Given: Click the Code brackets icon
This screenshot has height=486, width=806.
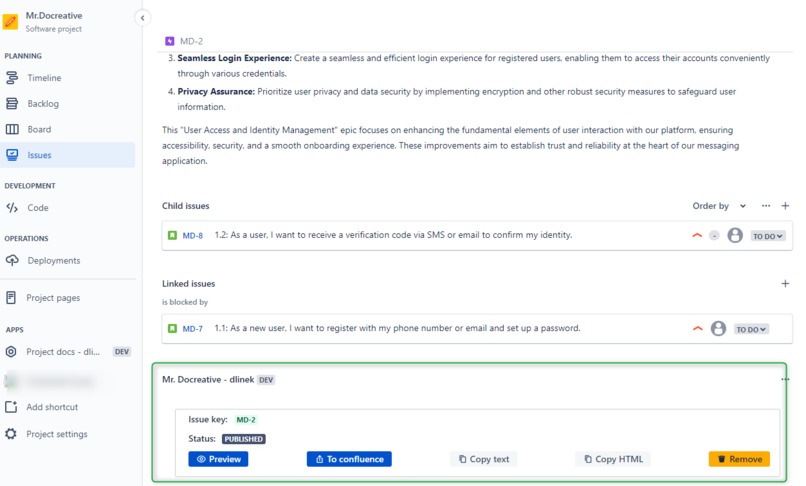Looking at the screenshot, I should tap(12, 208).
